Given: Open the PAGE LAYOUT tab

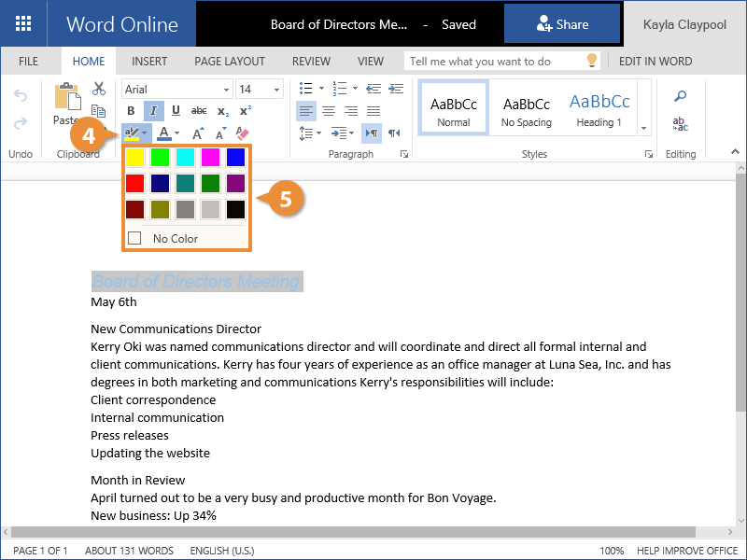Looking at the screenshot, I should [230, 62].
